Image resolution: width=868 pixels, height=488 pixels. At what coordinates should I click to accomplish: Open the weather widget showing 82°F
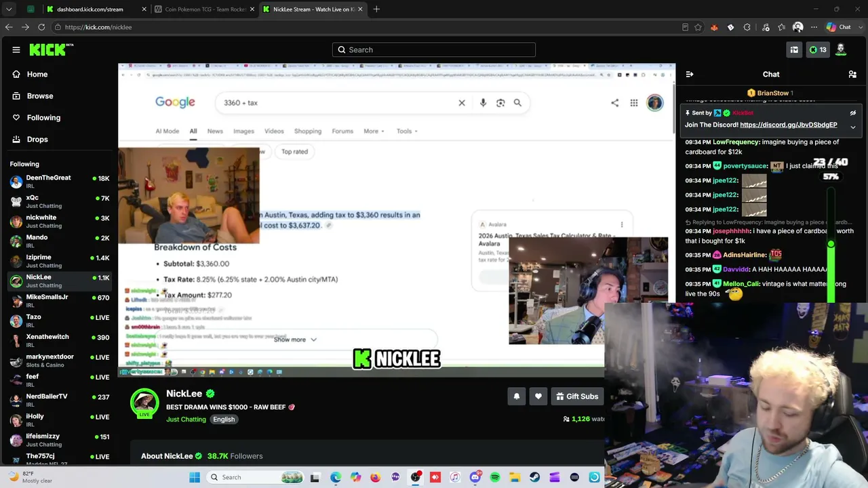pos(30,477)
